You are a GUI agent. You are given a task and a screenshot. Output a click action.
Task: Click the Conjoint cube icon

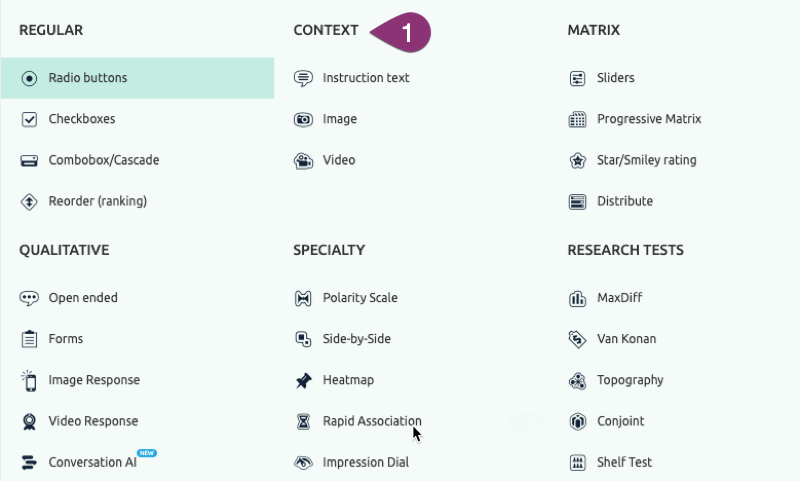tap(577, 421)
